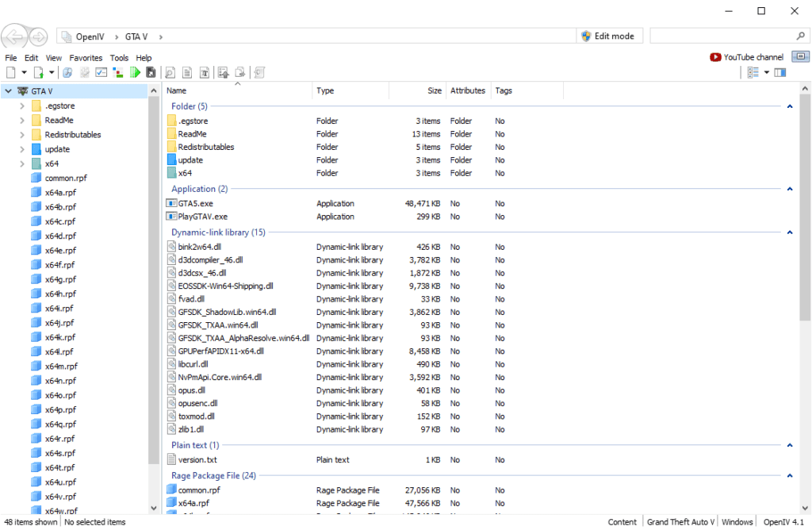Click the common.rpf icon in the tree

pos(36,178)
